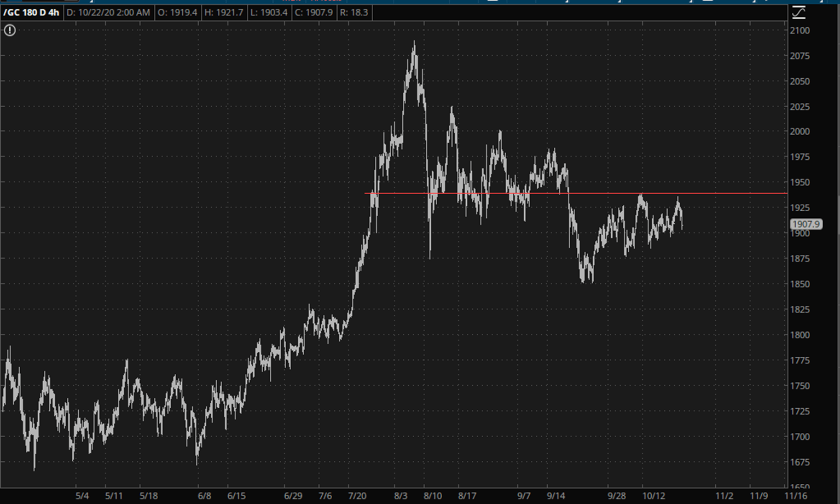Click the 11/16 date on time axis
This screenshot has height=504, width=840.
pyautogui.click(x=795, y=496)
